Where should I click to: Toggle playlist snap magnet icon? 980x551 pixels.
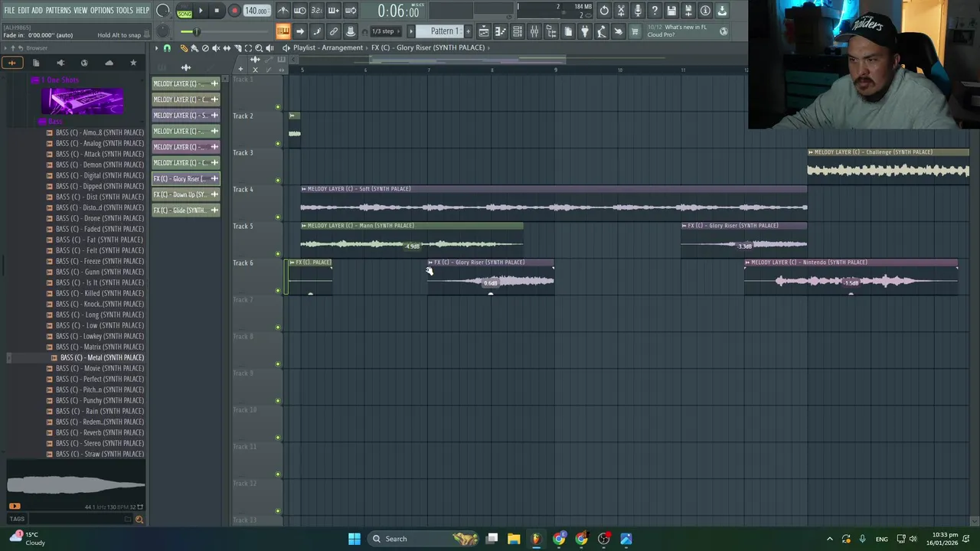167,47
